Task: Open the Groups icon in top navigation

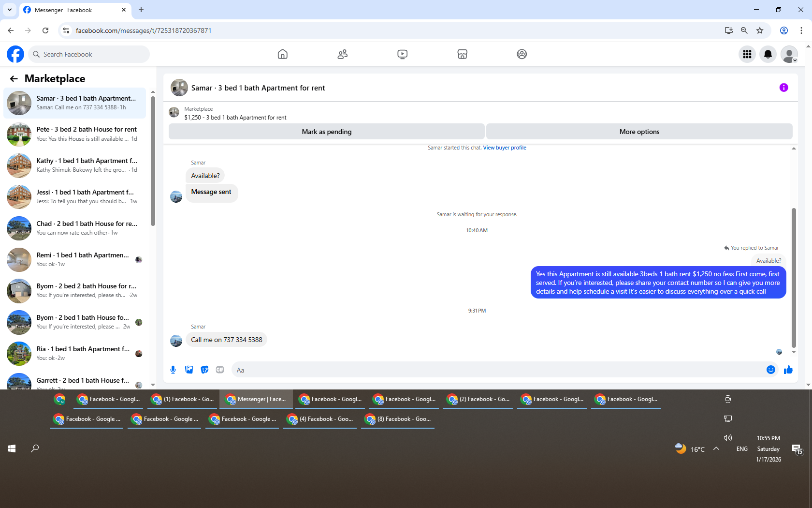Action: coord(522,54)
